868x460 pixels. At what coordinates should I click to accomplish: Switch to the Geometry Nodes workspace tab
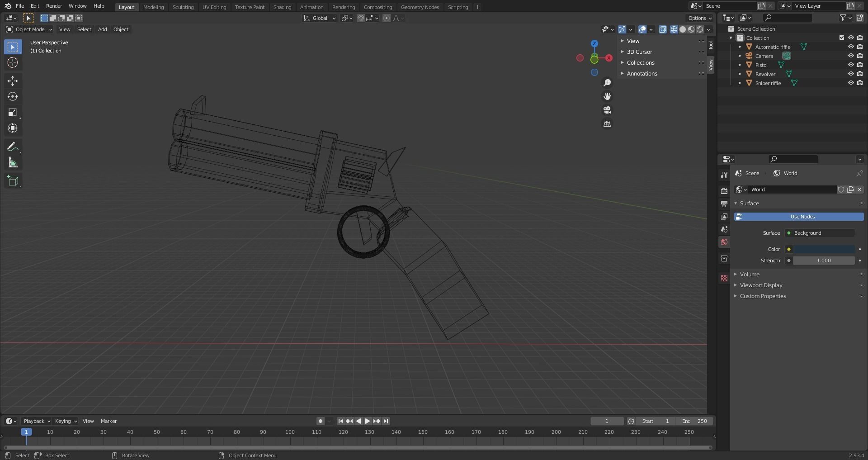(420, 7)
